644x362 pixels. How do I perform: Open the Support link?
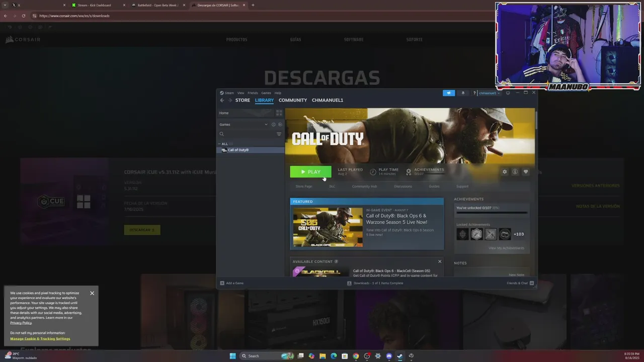coord(462,187)
